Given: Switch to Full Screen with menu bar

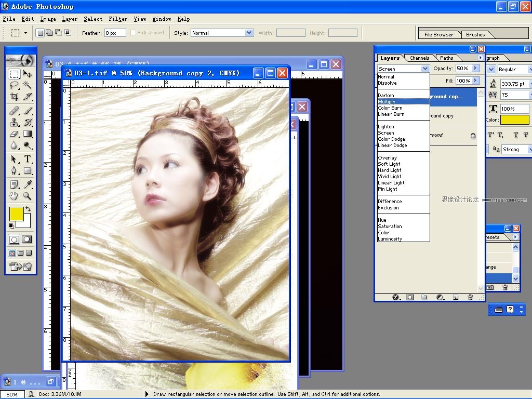Looking at the screenshot, I should point(21,253).
